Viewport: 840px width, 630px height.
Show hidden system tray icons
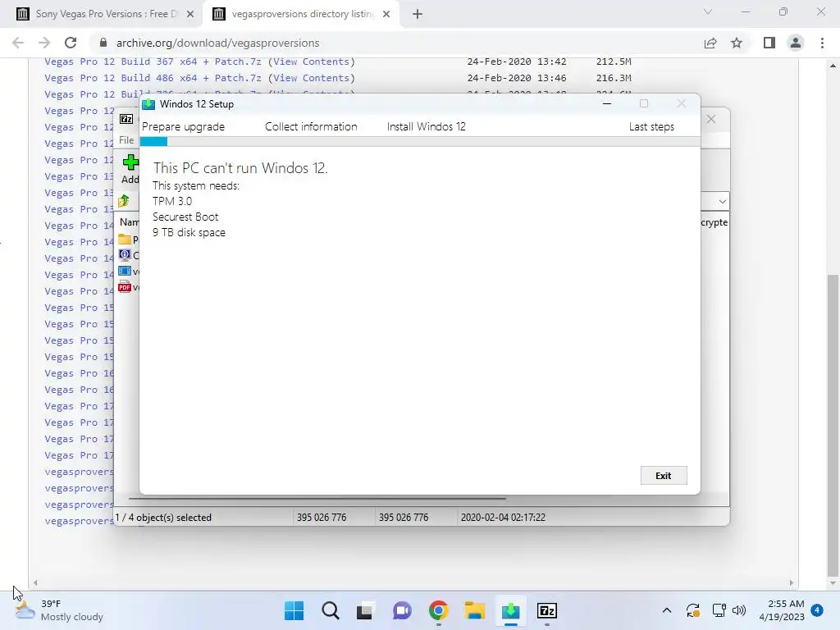[x=666, y=610]
